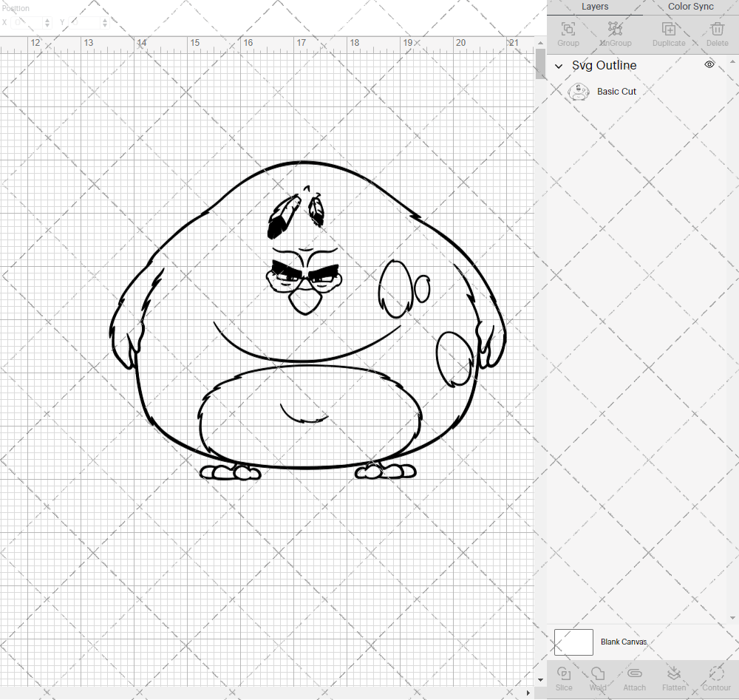The height and width of the screenshot is (700, 739).
Task: Click the X position input field
Action: [x=26, y=22]
